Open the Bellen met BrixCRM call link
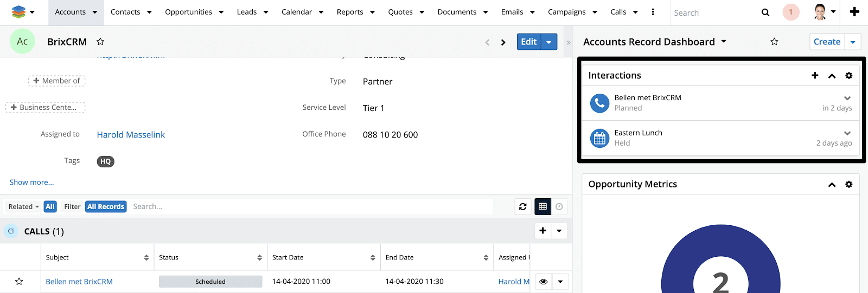868x293 pixels. click(79, 282)
